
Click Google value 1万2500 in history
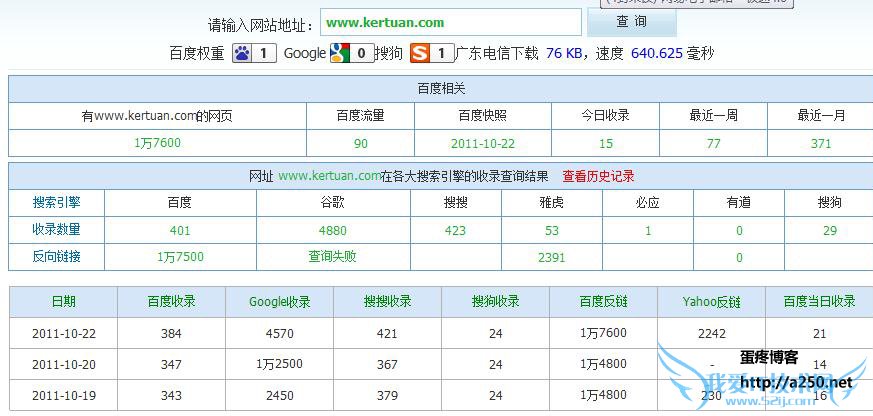coord(279,364)
